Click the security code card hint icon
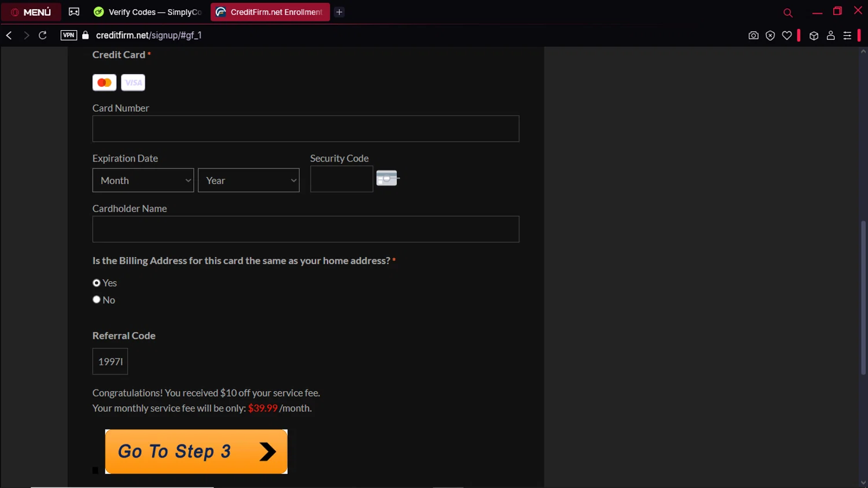This screenshot has height=488, width=868. [388, 178]
